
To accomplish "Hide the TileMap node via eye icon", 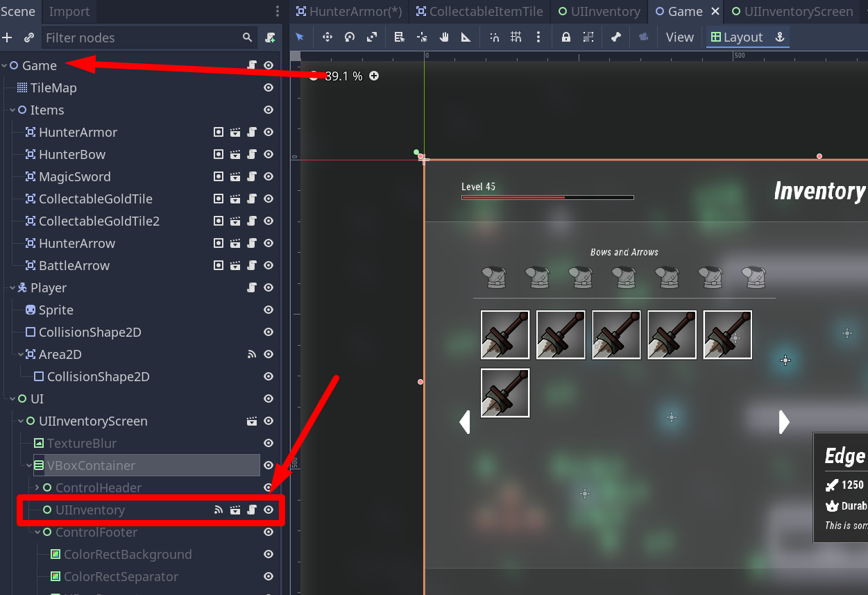I will (x=269, y=88).
